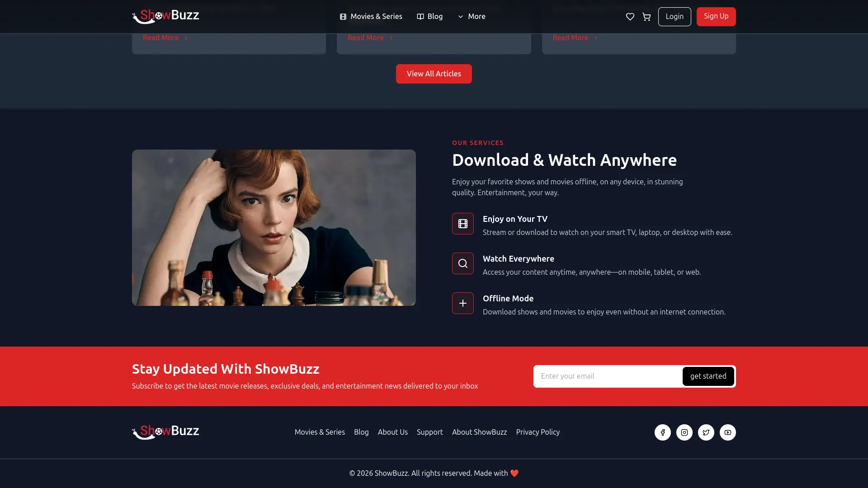868x488 pixels.
Task: Open Privacy Policy footer link
Action: [538, 432]
